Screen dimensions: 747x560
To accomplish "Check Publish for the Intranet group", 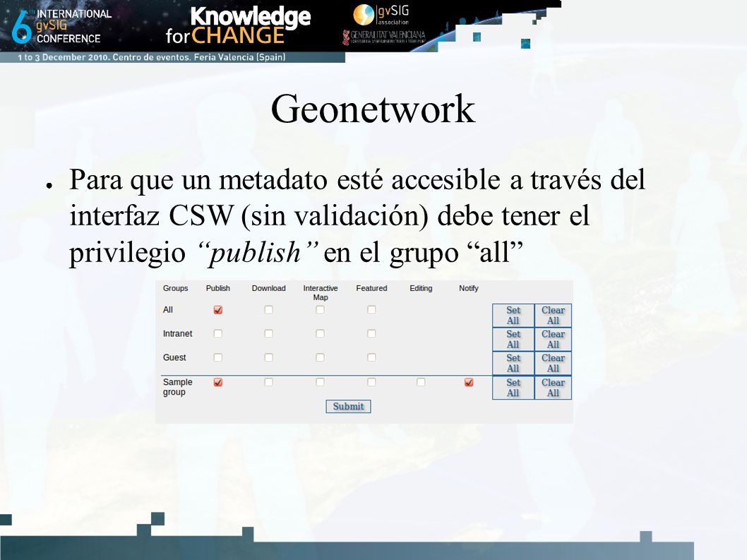I will pyautogui.click(x=218, y=333).
